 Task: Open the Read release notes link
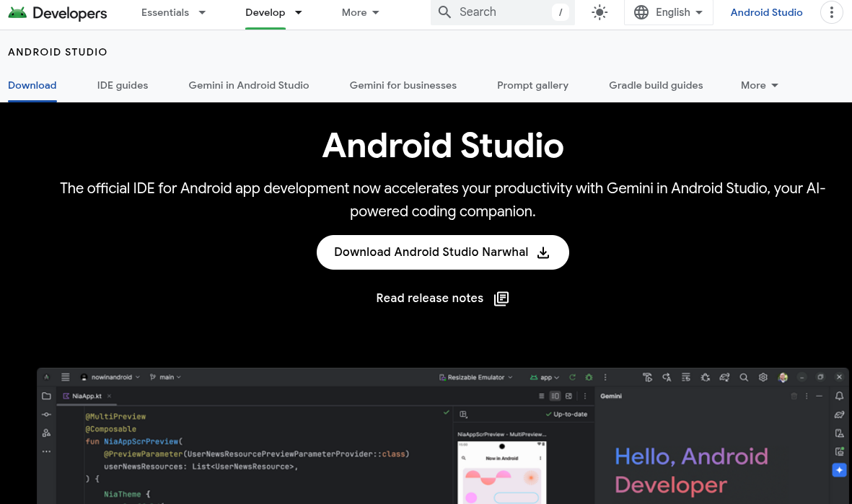tap(442, 299)
